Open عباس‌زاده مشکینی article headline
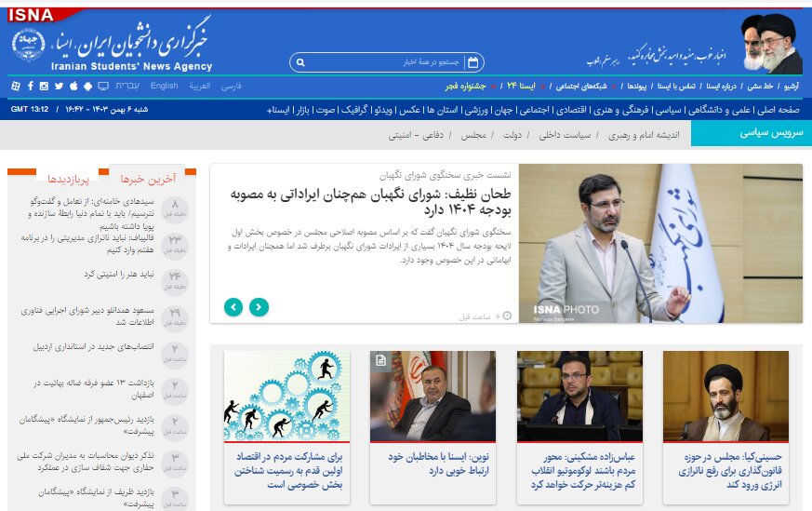 [x=583, y=471]
